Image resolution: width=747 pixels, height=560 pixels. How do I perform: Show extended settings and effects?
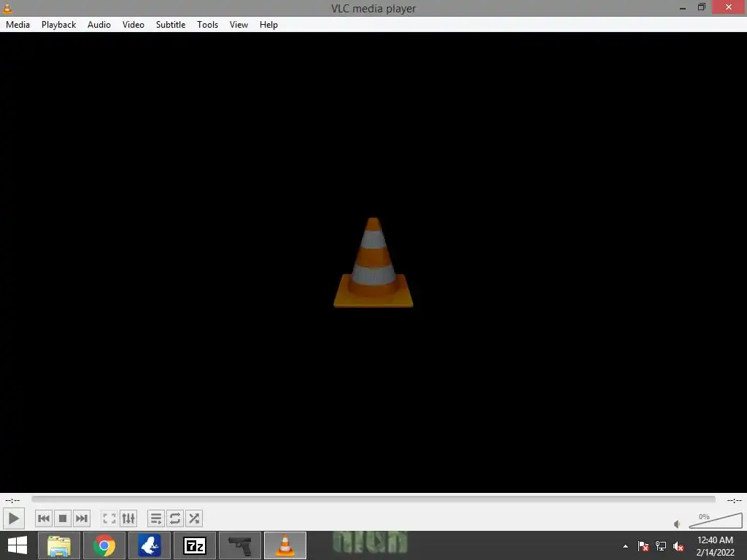pos(128,518)
